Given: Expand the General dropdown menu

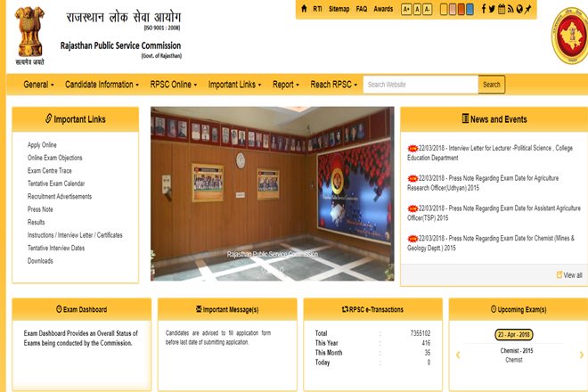Looking at the screenshot, I should point(38,85).
